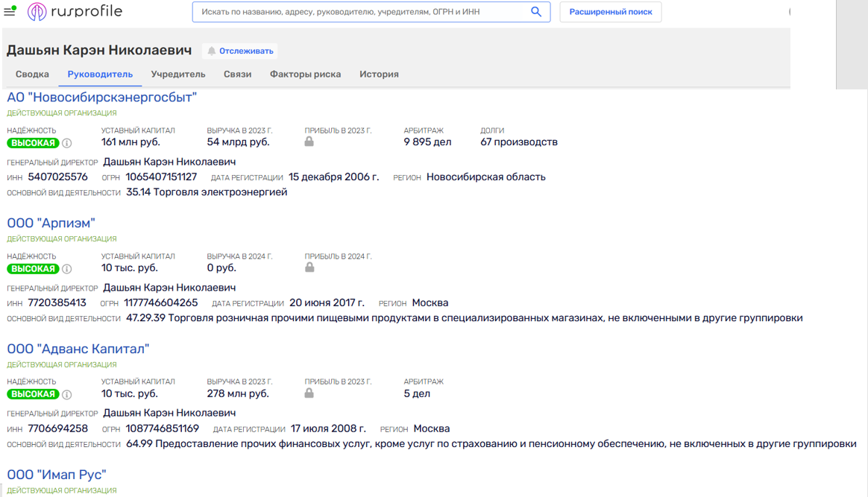Click ВЫСОКАЯ badge of Адванс Капитал
The image size is (868, 497).
pyautogui.click(x=34, y=395)
